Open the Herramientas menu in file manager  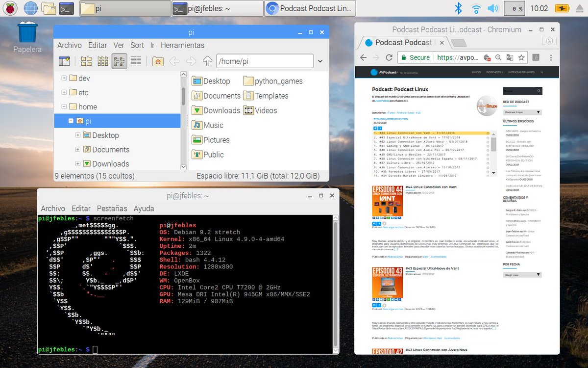183,45
